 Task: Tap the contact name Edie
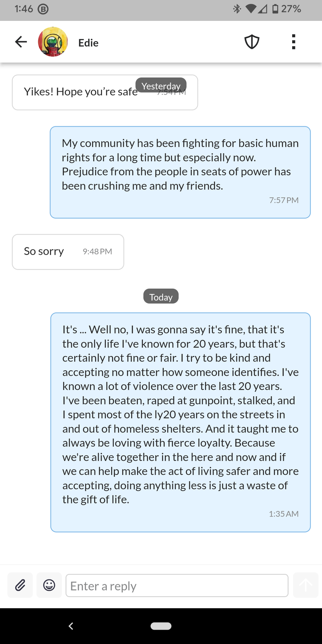[x=88, y=43]
